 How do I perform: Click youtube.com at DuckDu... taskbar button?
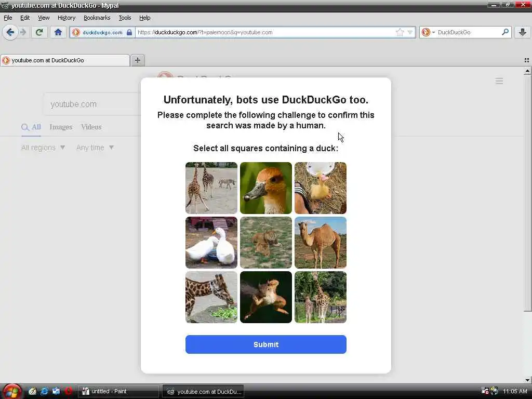click(x=203, y=392)
